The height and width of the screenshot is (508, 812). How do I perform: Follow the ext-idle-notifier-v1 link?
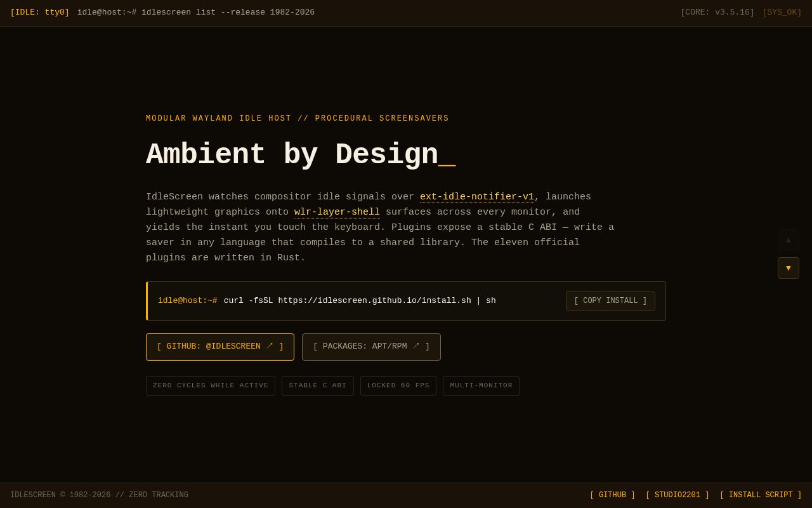click(477, 197)
